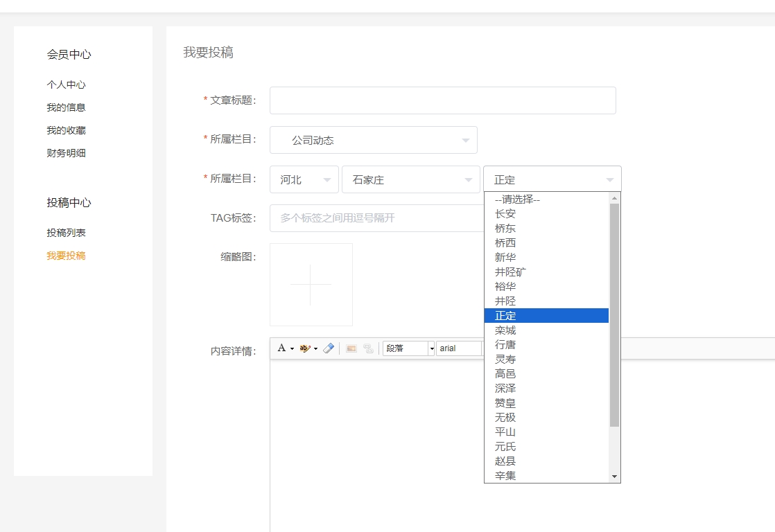Select 高邑 from the district list
Viewport: 775px width, 532px height.
coord(547,373)
